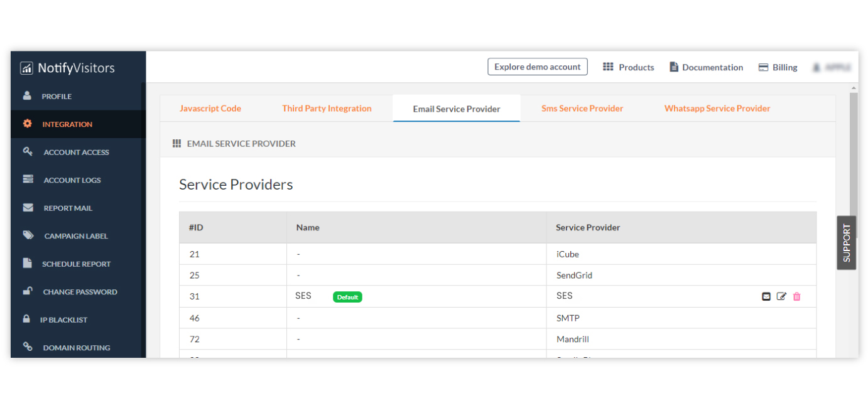Click ID 72 in the table
Screen dimensions: 868x408
pyautogui.click(x=195, y=339)
